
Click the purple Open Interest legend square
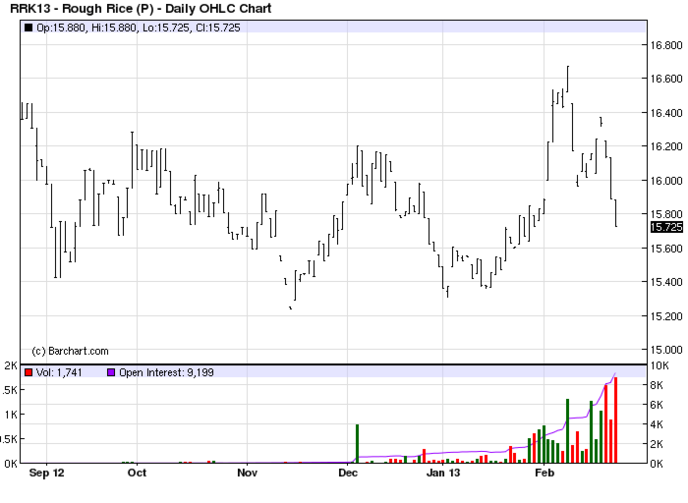pyautogui.click(x=111, y=372)
